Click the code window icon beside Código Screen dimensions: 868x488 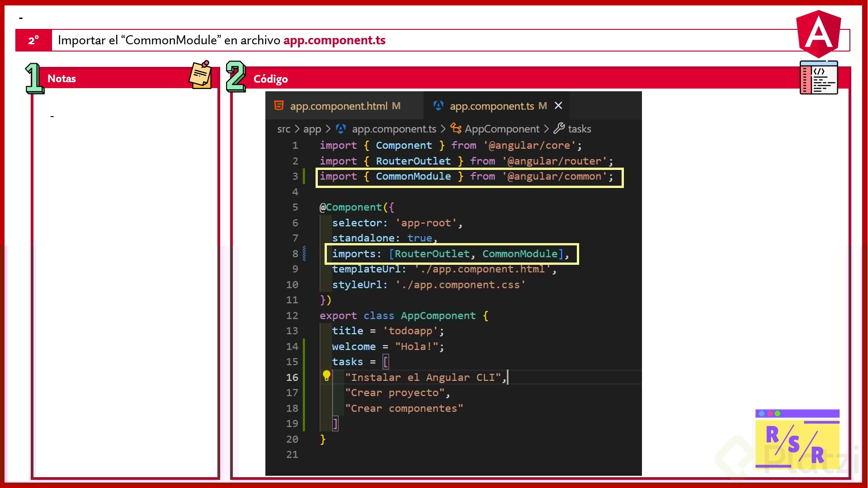[x=818, y=78]
